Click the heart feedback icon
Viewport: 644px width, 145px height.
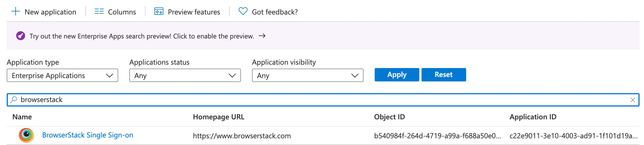[243, 12]
